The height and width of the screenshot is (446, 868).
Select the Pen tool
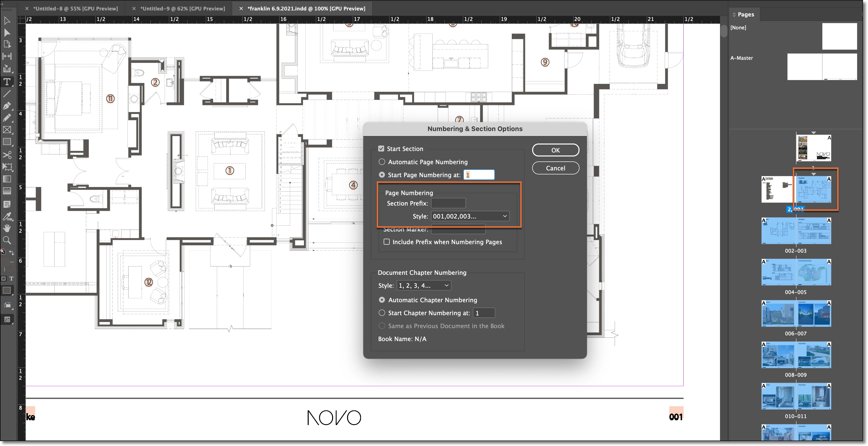pyautogui.click(x=7, y=106)
